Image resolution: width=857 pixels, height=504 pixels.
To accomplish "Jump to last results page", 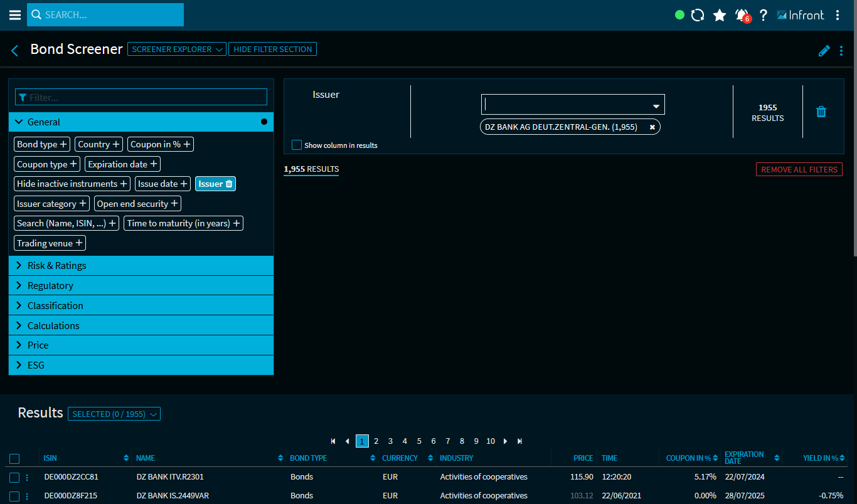I will (x=519, y=441).
